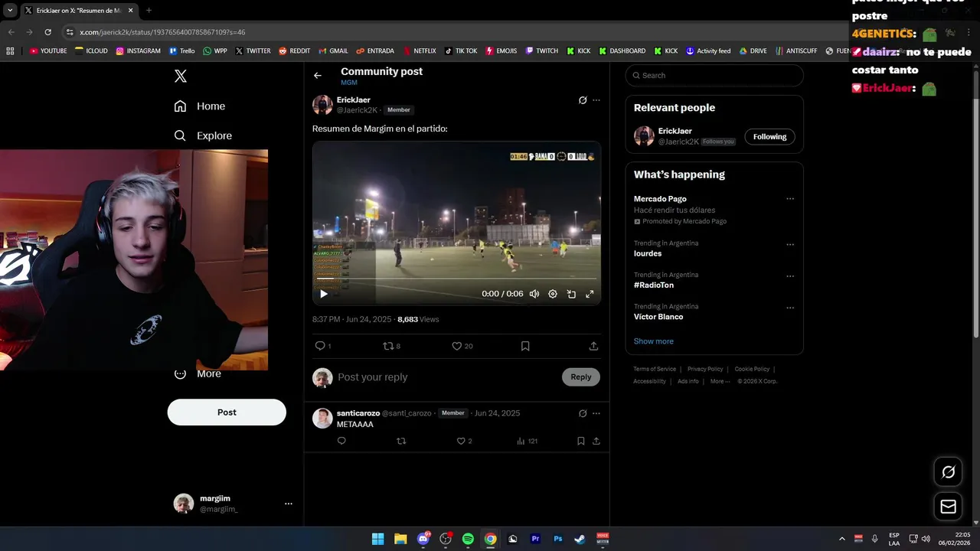This screenshot has width=980, height=551.
Task: Open margiim account menu dots
Action: [289, 504]
